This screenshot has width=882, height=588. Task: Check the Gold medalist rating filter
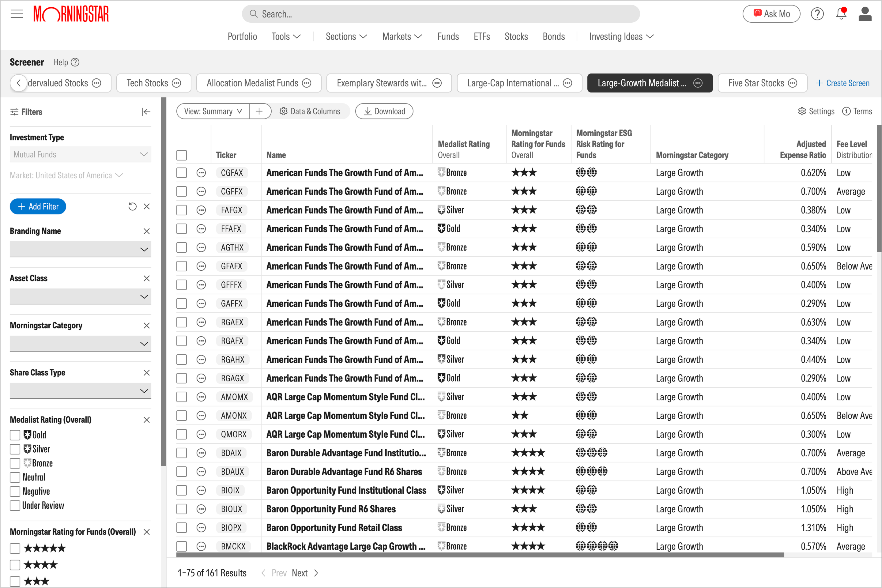pyautogui.click(x=15, y=435)
